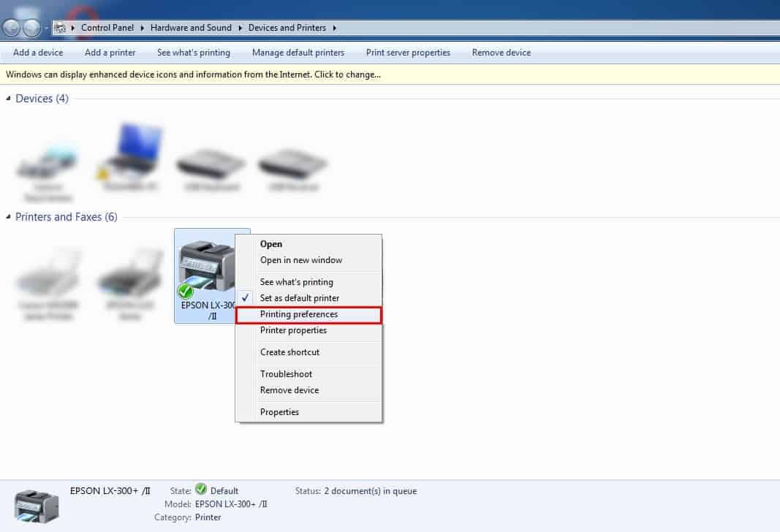Toggle Set as default printer in context menu

point(299,298)
